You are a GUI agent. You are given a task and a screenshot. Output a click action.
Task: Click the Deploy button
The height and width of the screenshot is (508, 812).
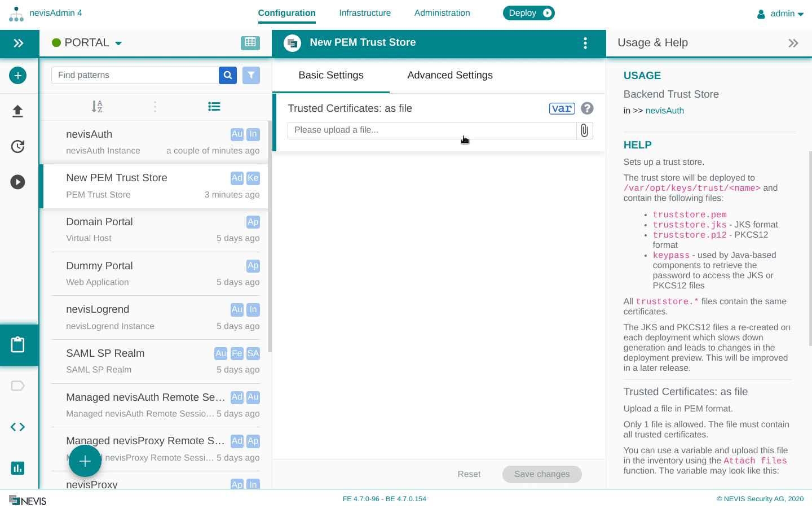coord(529,13)
